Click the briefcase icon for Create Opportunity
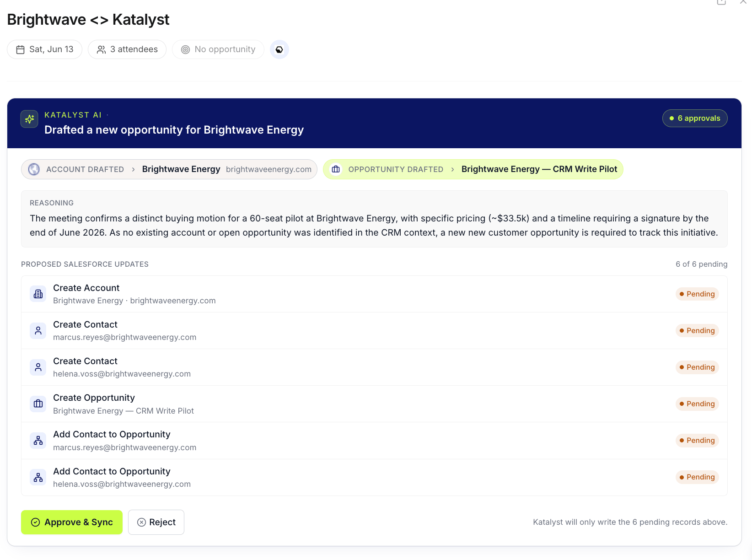Screen dimensions: 752x560 (x=38, y=404)
